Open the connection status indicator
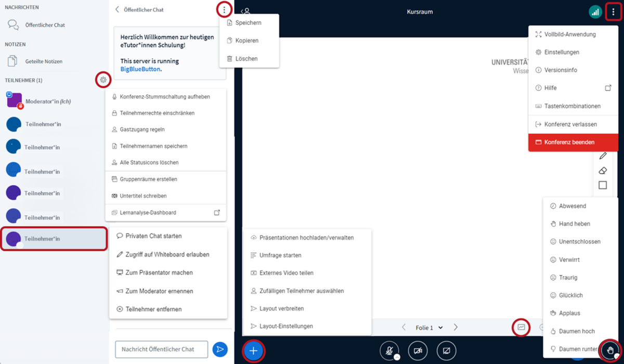The image size is (624, 364). [595, 11]
